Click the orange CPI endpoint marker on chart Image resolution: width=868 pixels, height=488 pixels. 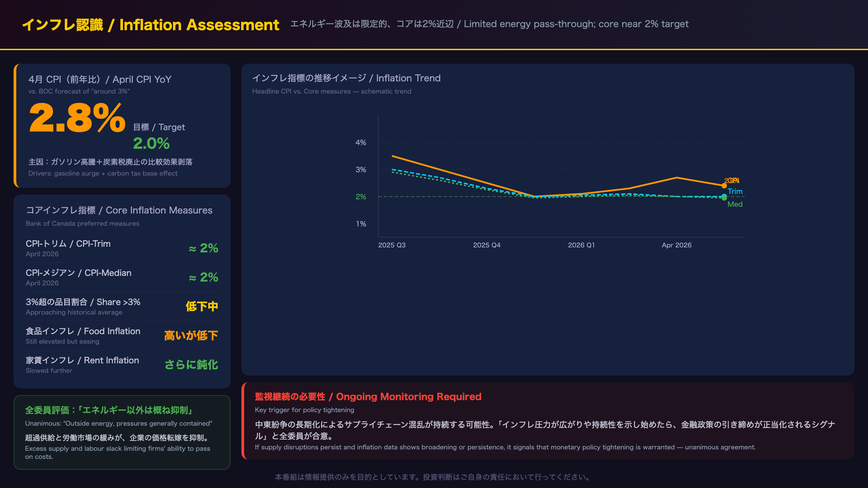click(724, 186)
